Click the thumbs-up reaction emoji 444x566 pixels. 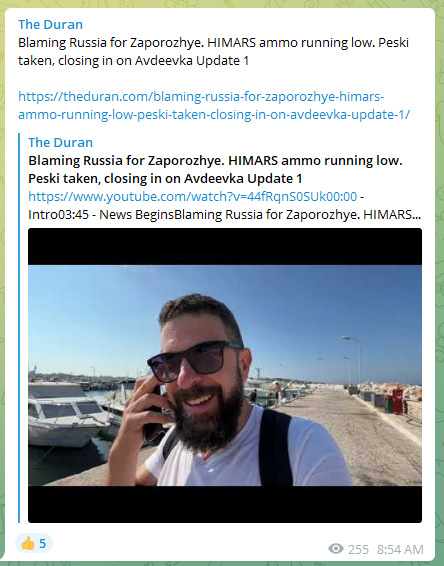point(27,543)
